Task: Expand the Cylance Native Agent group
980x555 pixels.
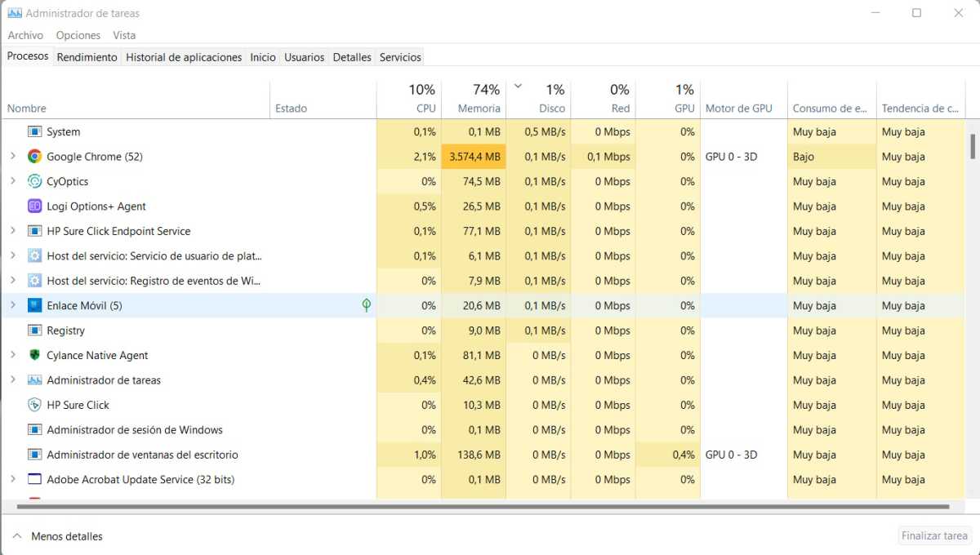Action: [x=12, y=355]
